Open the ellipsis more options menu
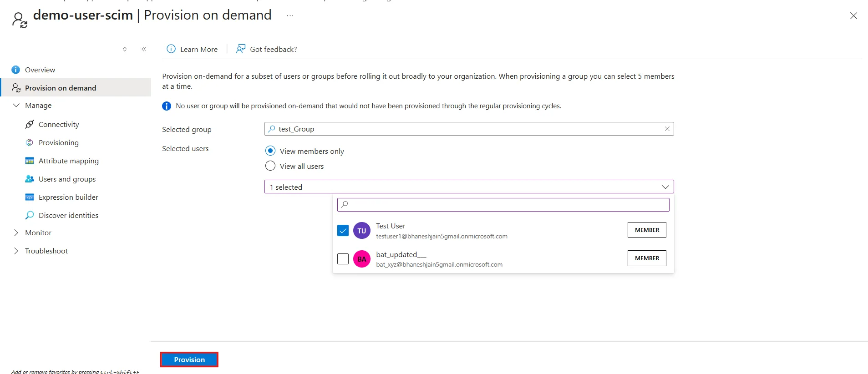Viewport: 868px width, 374px height. 290,15
